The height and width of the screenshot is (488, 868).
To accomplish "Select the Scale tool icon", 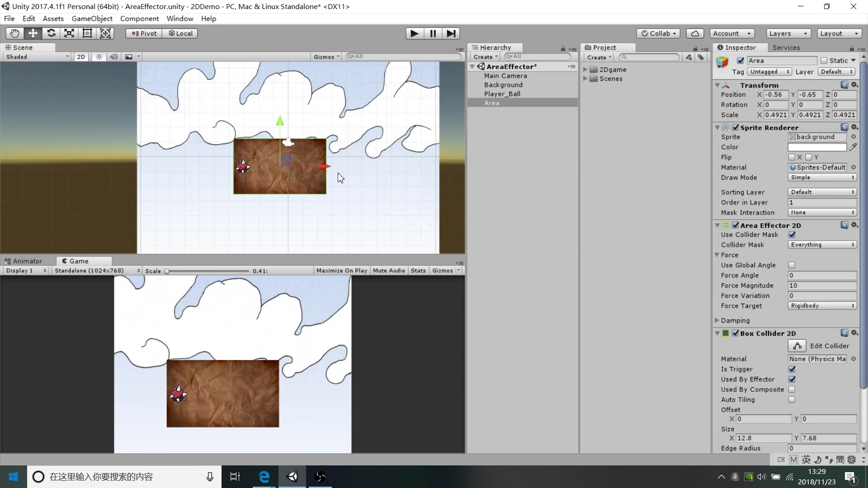I will [x=69, y=33].
